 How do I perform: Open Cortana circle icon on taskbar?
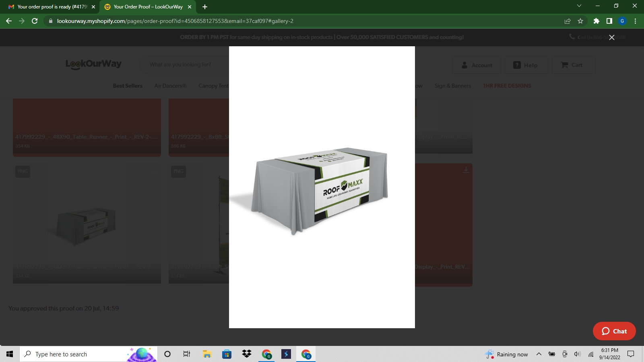pos(167,354)
